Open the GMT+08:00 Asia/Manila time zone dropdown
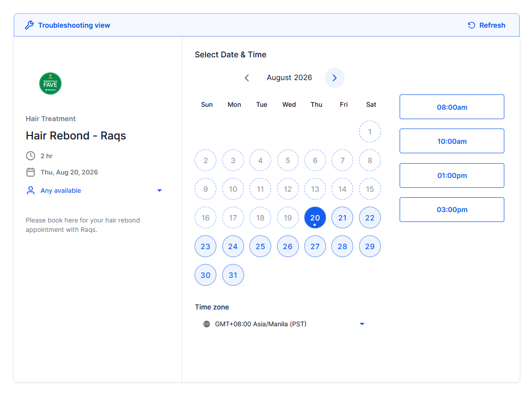 pos(284,324)
